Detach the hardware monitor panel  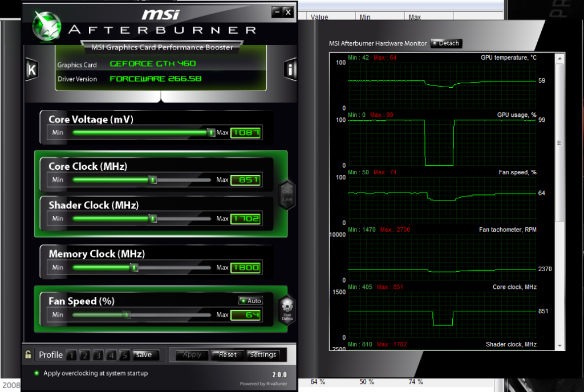(x=445, y=43)
